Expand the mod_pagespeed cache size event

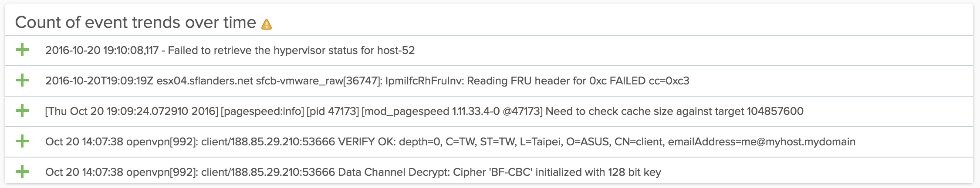point(22,111)
